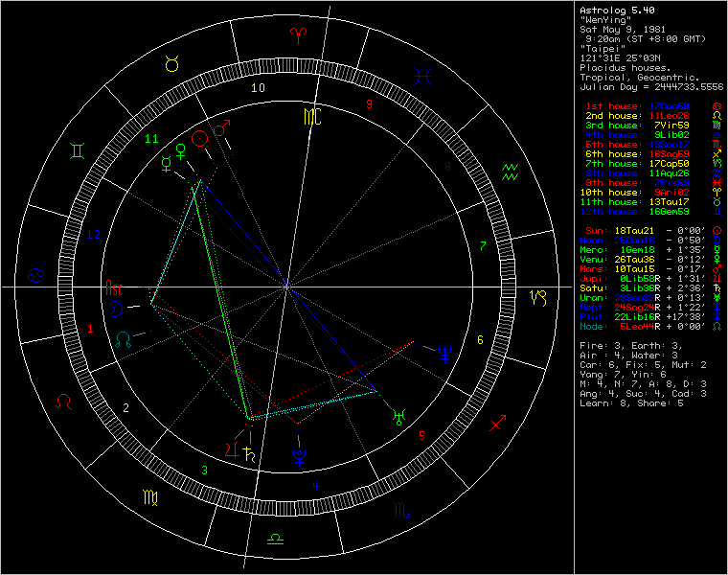728x575 pixels.
Task: Select the "Placidus houses." text
Action: [626, 69]
